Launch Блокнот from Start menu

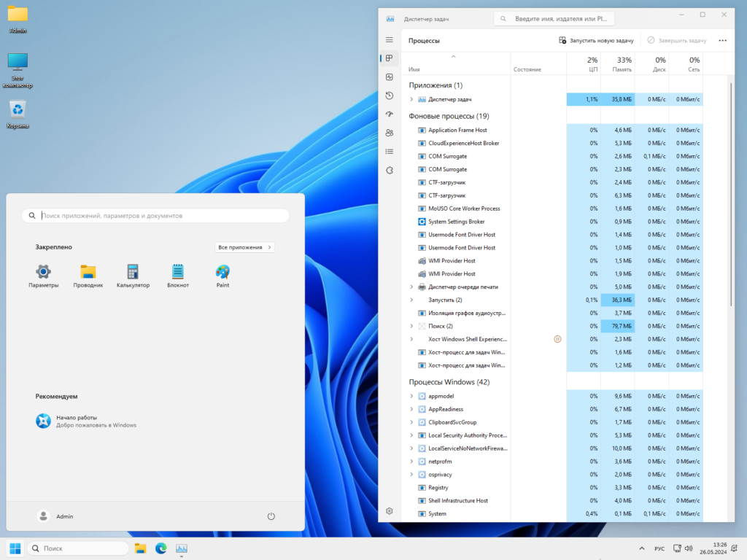[178, 276]
